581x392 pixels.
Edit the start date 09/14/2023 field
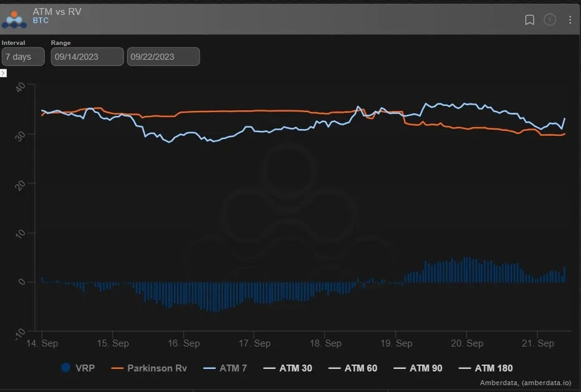(87, 57)
